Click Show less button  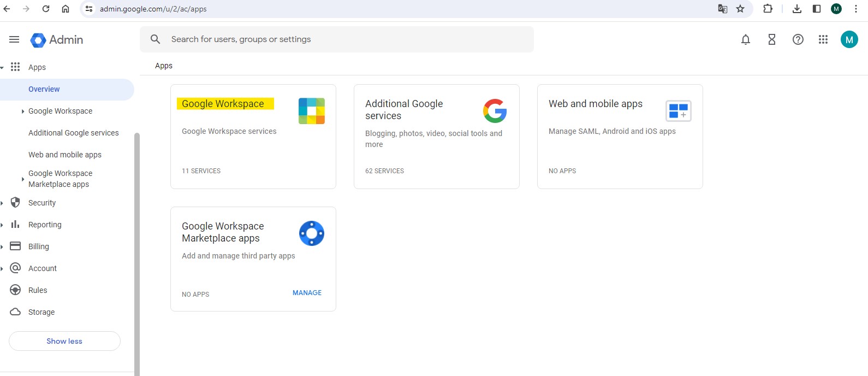(x=64, y=341)
